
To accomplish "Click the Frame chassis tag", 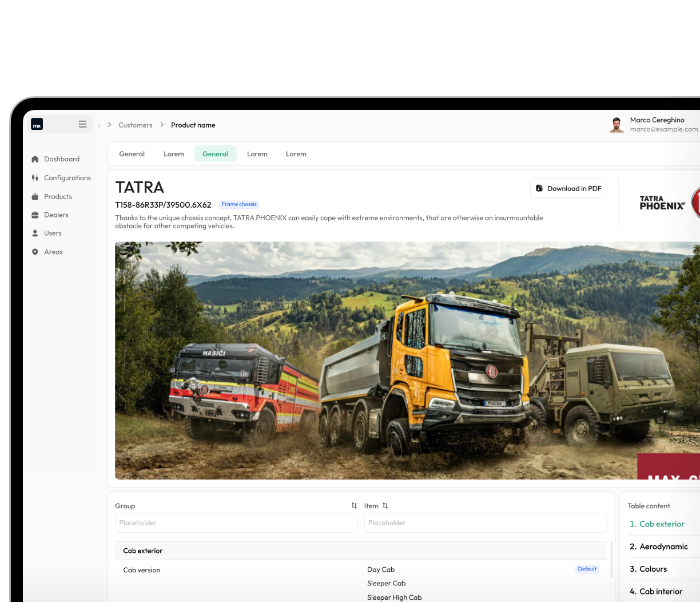I will coord(239,204).
